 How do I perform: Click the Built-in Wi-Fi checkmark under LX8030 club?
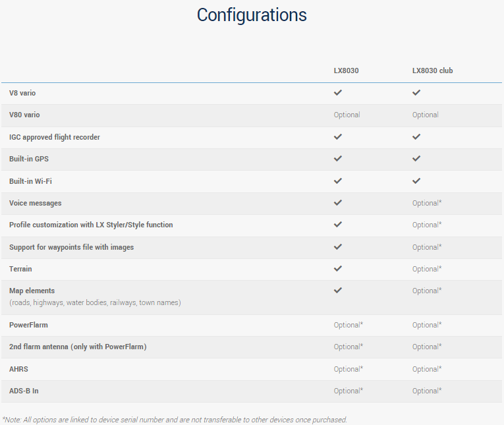tap(416, 181)
